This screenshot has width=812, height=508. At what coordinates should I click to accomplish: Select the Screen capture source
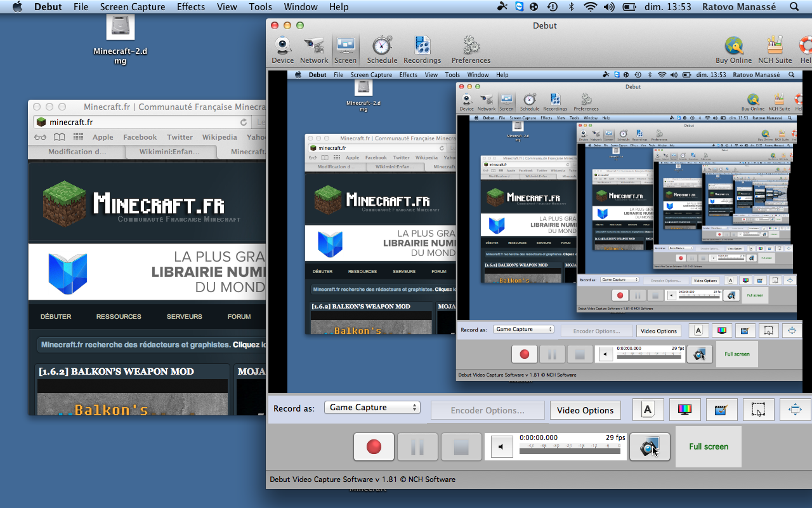345,50
